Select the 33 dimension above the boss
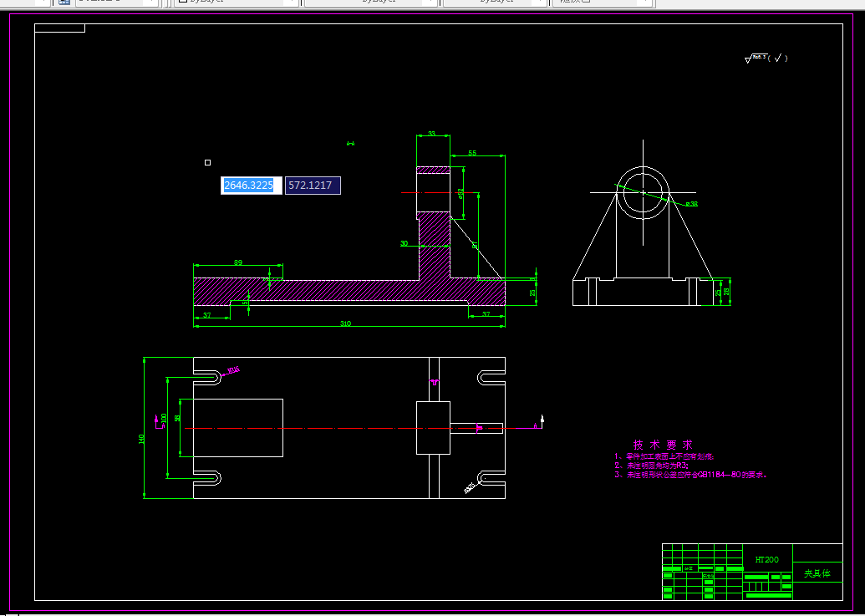Screen dimensions: 865x616 click(431, 134)
